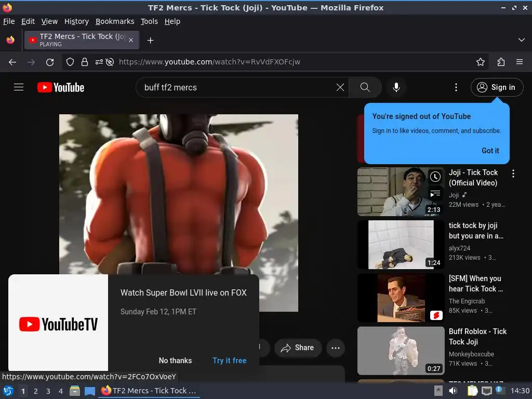Open the site permissions icon

click(x=99, y=62)
